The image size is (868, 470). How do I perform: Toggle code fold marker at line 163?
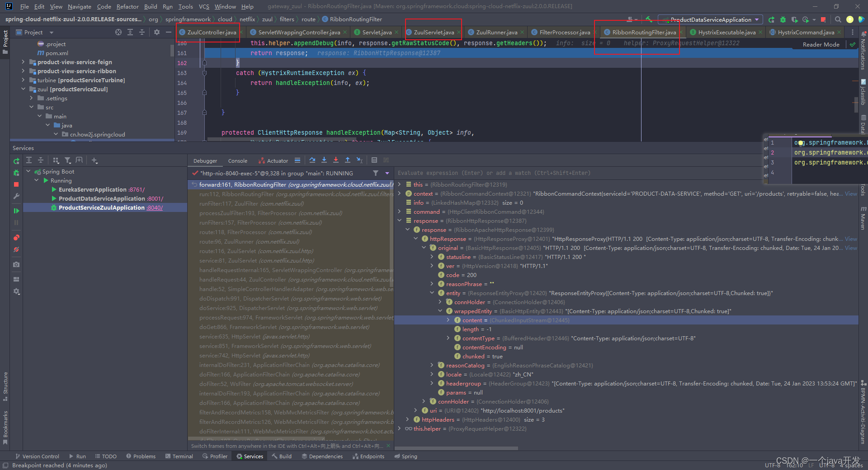coord(204,73)
